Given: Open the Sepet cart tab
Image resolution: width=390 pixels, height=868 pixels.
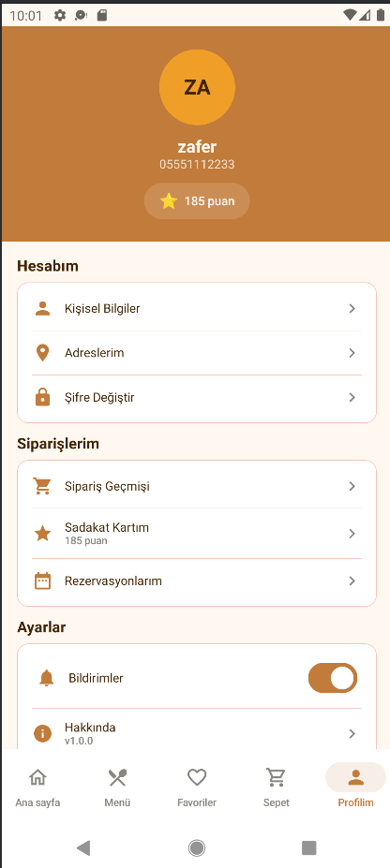Looking at the screenshot, I should (x=276, y=787).
